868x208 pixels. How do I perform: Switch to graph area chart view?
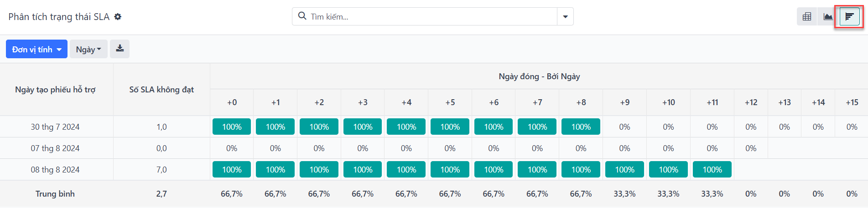tap(828, 17)
